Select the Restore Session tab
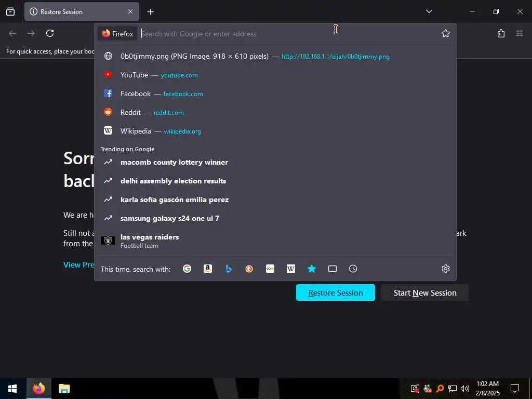The height and width of the screenshot is (399, 532). pyautogui.click(x=82, y=11)
